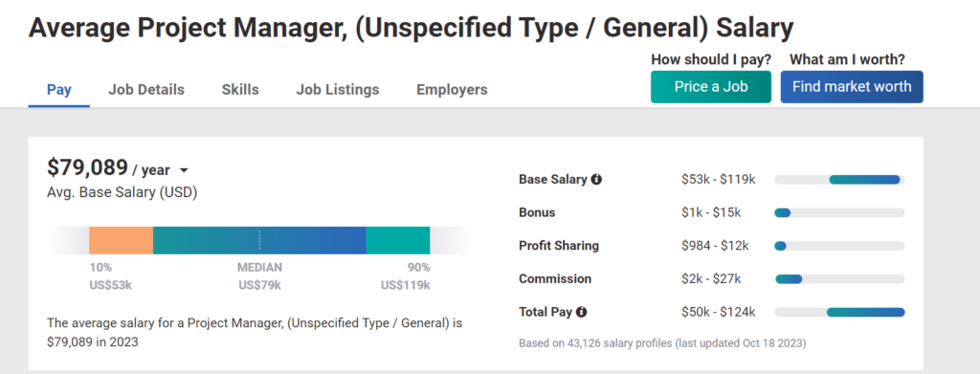
Task: Click the $79,089 average salary figure
Action: pos(87,168)
